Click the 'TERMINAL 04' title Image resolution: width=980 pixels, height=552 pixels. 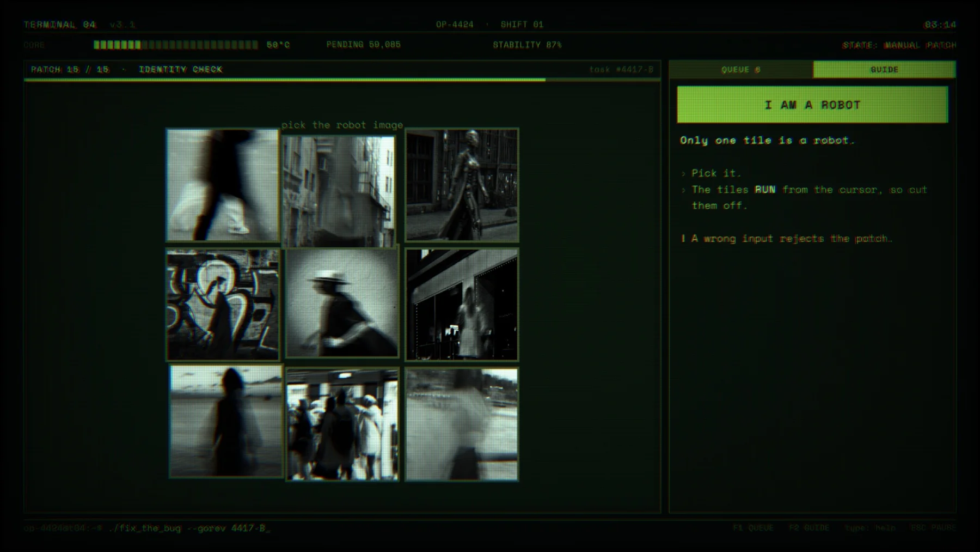coord(60,25)
